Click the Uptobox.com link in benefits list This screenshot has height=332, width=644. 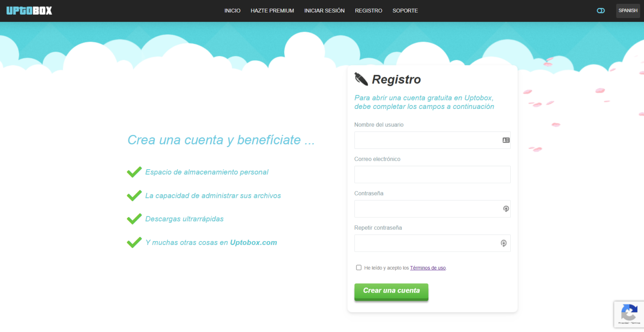pyautogui.click(x=253, y=242)
